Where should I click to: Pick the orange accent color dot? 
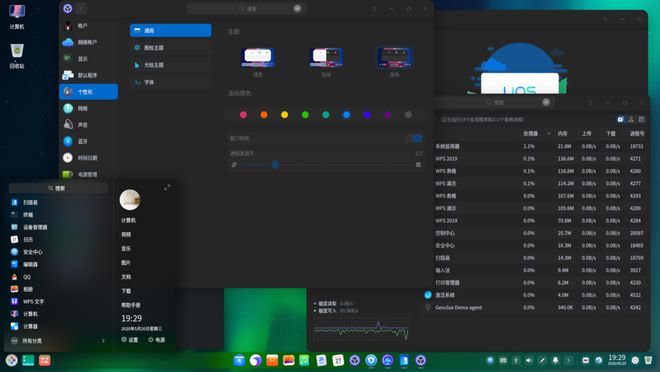point(264,115)
